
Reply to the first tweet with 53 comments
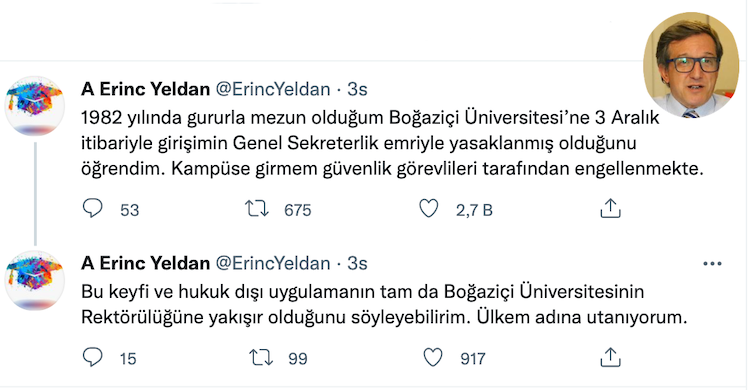coord(93,209)
